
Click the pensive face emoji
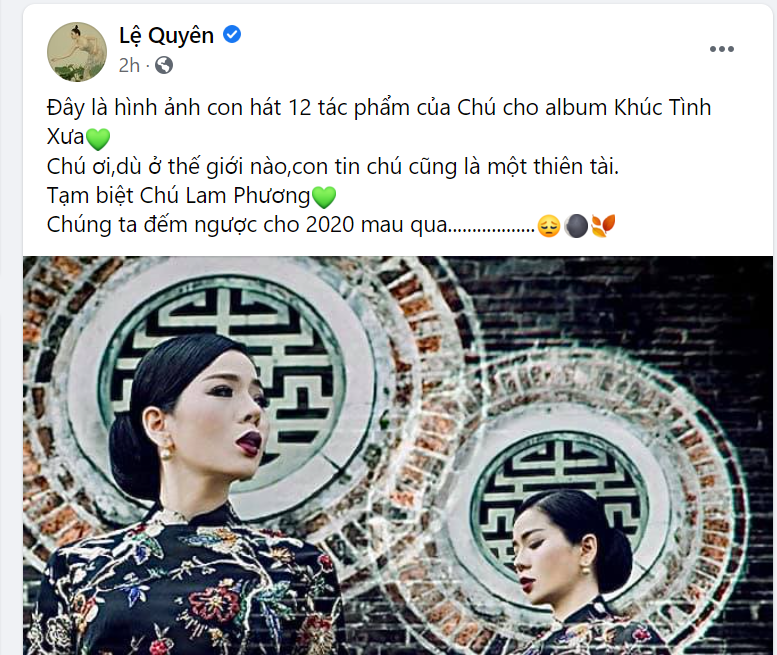pos(549,226)
